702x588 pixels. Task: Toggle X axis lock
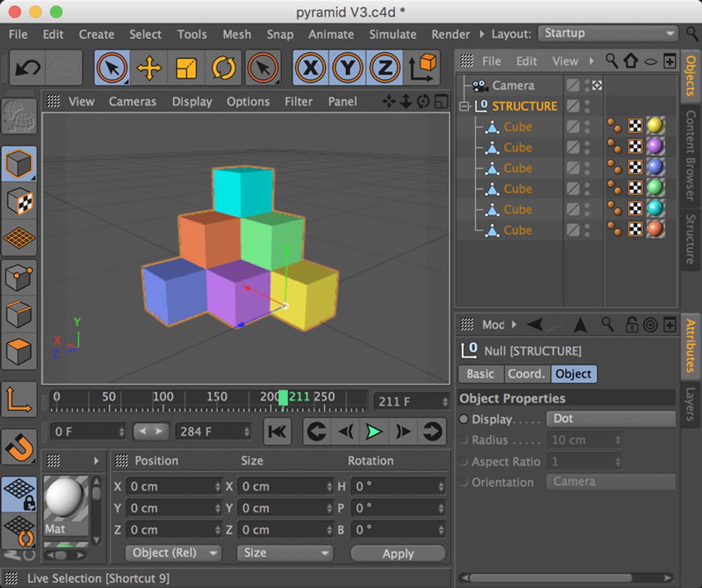click(x=311, y=68)
